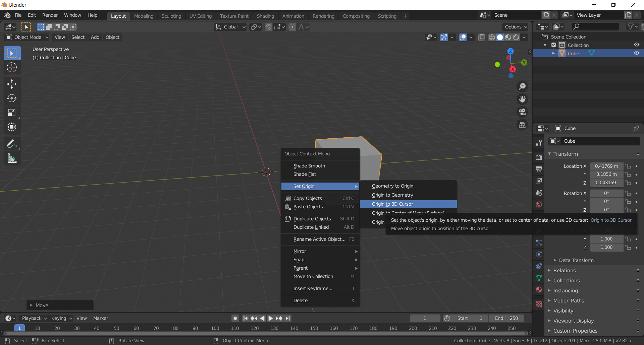
Task: Click the add workspace plus button
Action: pos(405,16)
